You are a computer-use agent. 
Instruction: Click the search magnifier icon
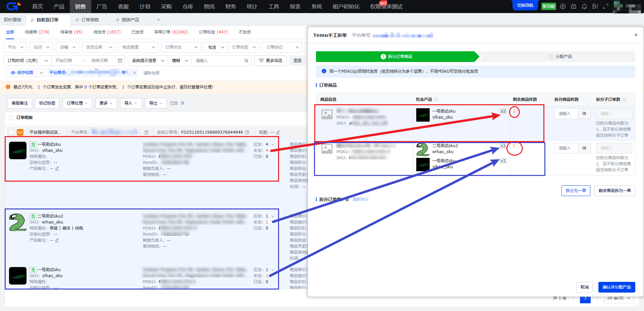pos(247,61)
